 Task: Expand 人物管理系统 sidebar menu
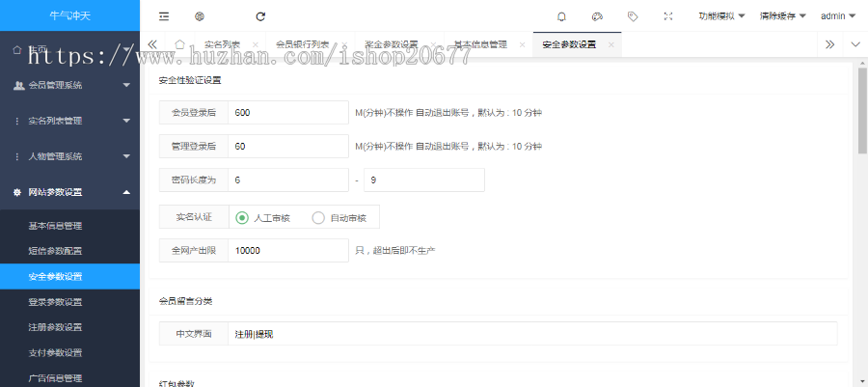[x=69, y=156]
